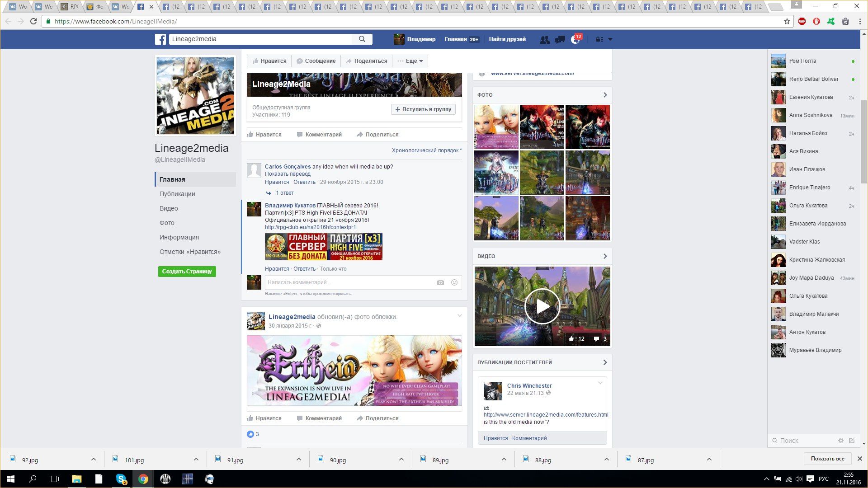
Task: Open 1 ответ replies link
Action: pyautogui.click(x=284, y=193)
